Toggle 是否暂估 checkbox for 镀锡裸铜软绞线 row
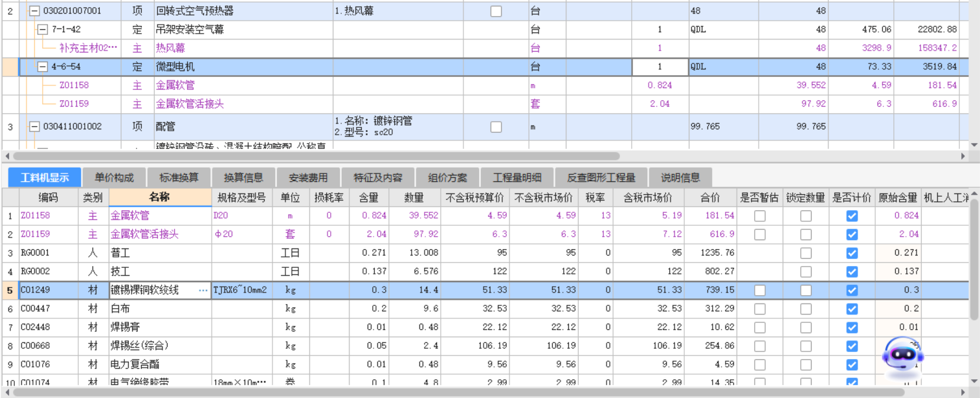Image resolution: width=980 pixels, height=398 pixels. point(760,291)
